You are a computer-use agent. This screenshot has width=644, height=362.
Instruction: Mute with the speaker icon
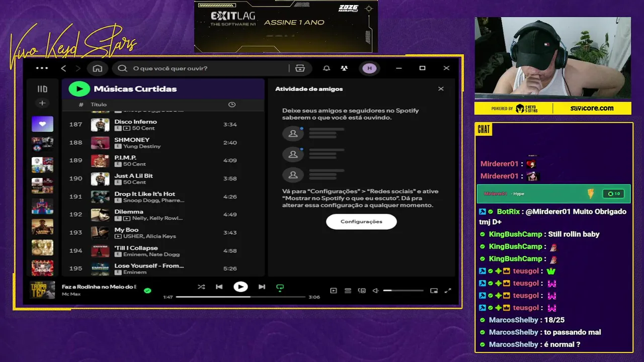[375, 291]
